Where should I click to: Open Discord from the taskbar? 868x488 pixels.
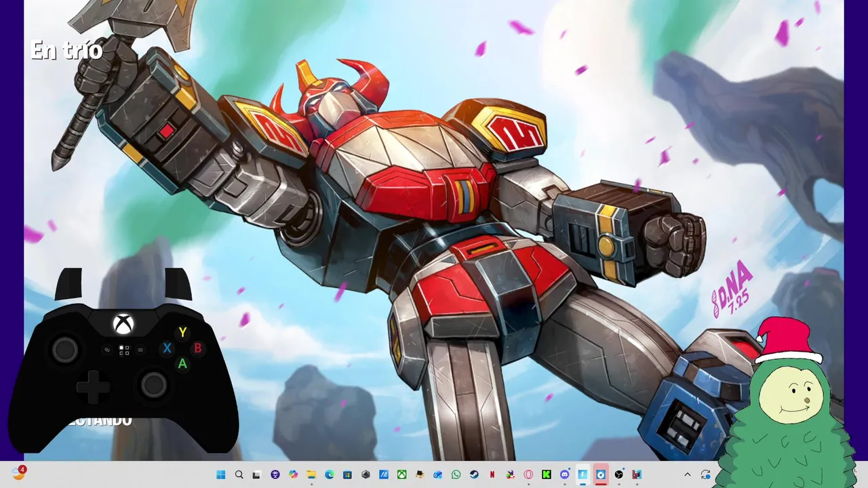[564, 474]
